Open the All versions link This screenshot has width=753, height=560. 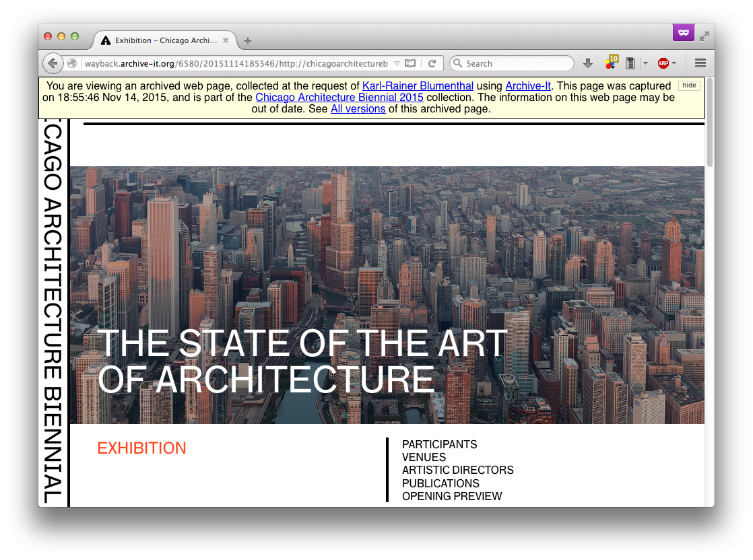click(x=358, y=109)
